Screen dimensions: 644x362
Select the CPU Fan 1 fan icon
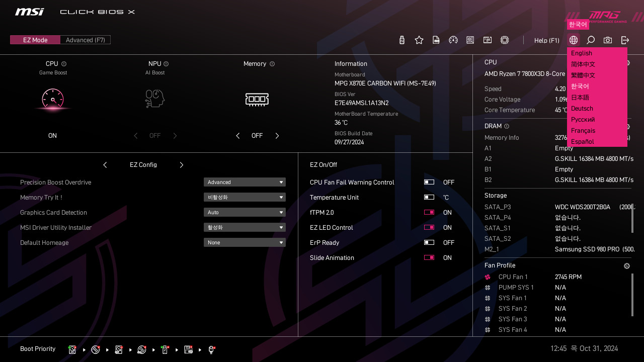pyautogui.click(x=488, y=277)
